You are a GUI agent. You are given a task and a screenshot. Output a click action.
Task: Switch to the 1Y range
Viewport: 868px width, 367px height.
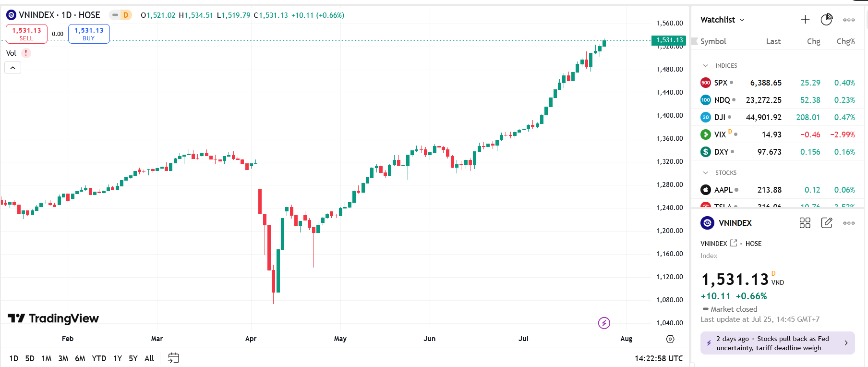tap(117, 358)
